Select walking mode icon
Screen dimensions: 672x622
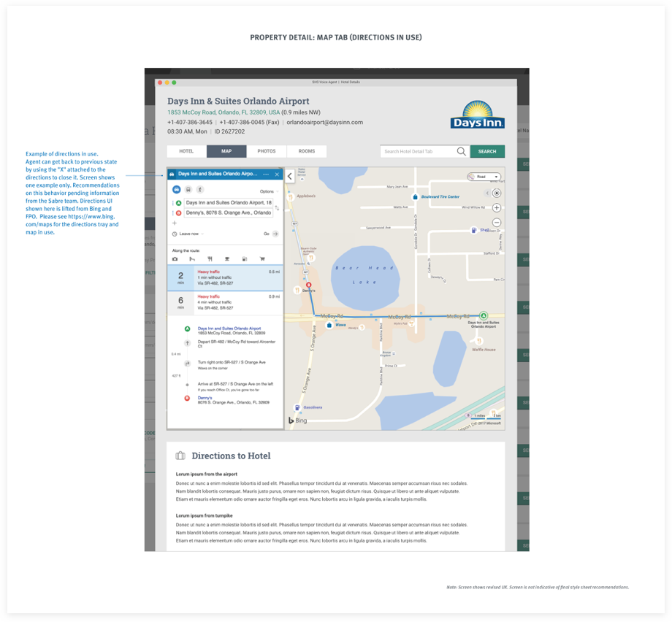coord(199,189)
